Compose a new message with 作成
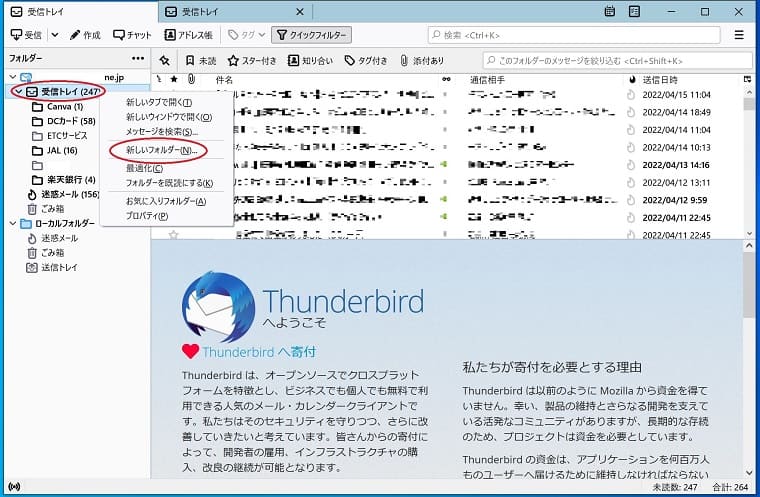The image size is (760, 497). [x=85, y=35]
